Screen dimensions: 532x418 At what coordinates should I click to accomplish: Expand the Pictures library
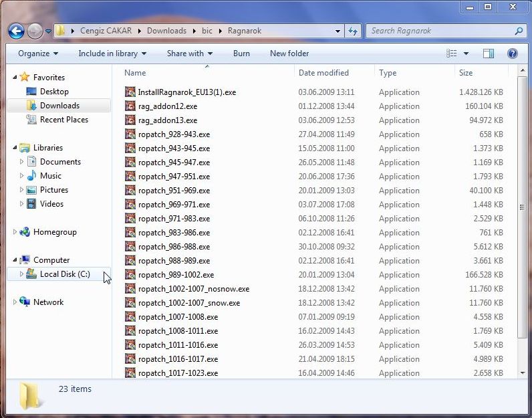[x=21, y=190]
